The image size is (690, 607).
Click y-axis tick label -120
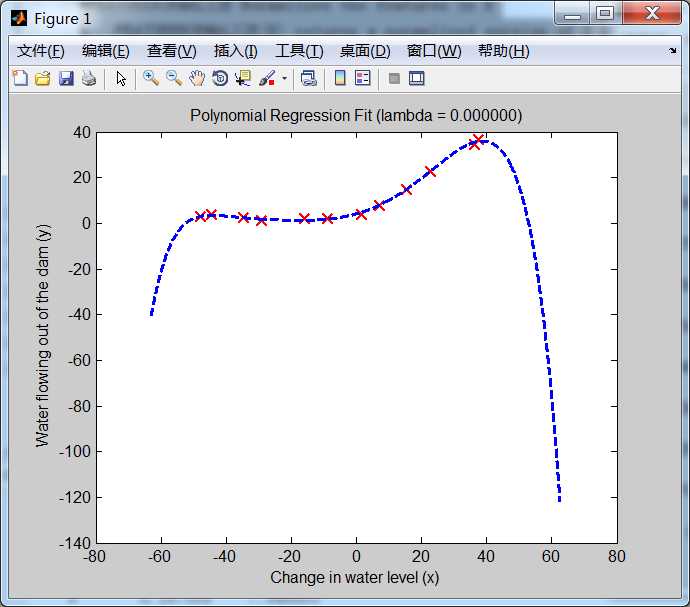(x=76, y=498)
